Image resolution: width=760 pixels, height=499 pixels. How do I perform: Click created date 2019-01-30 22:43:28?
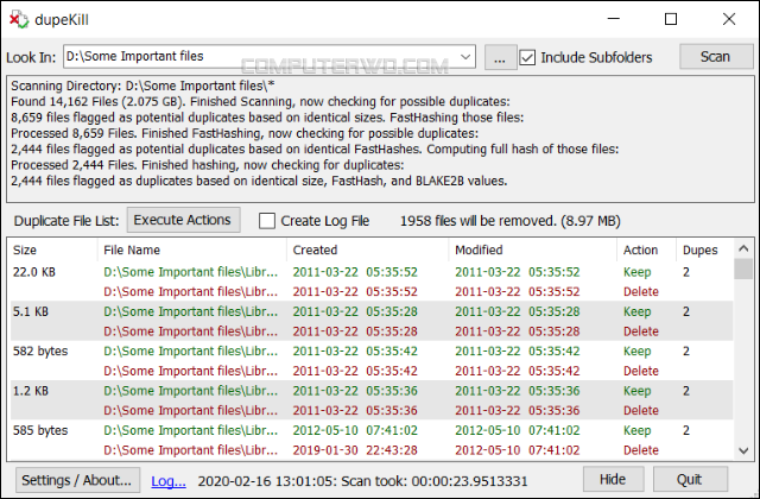tap(355, 450)
